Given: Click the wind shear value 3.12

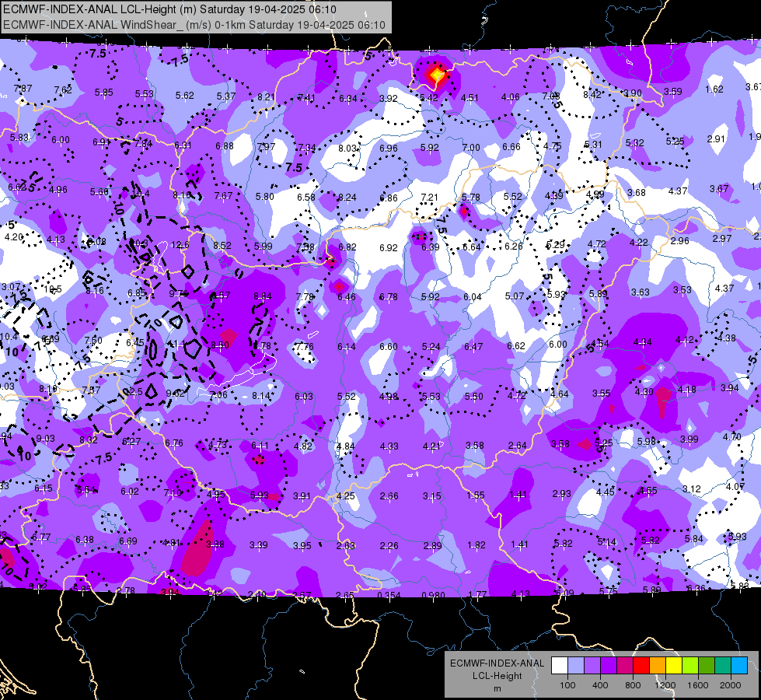Looking at the screenshot, I should [692, 488].
